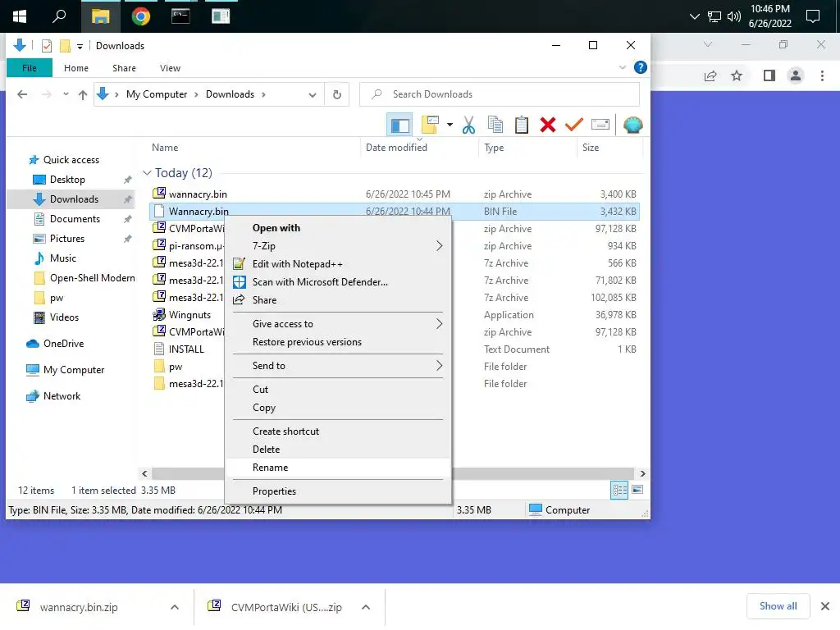Click the quick access Properties checkmark icon in title bar
This screenshot has width=840, height=630.
pos(47,46)
